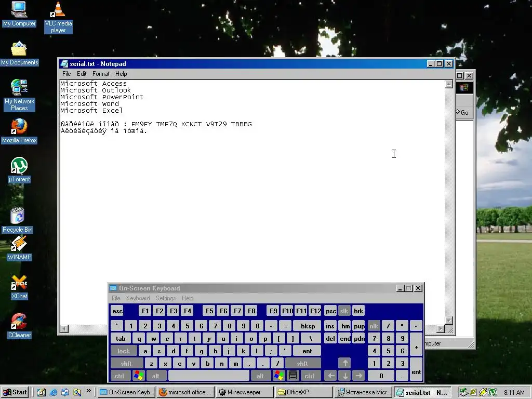Click the Microsoft PowerPoint text line

[x=102, y=97]
